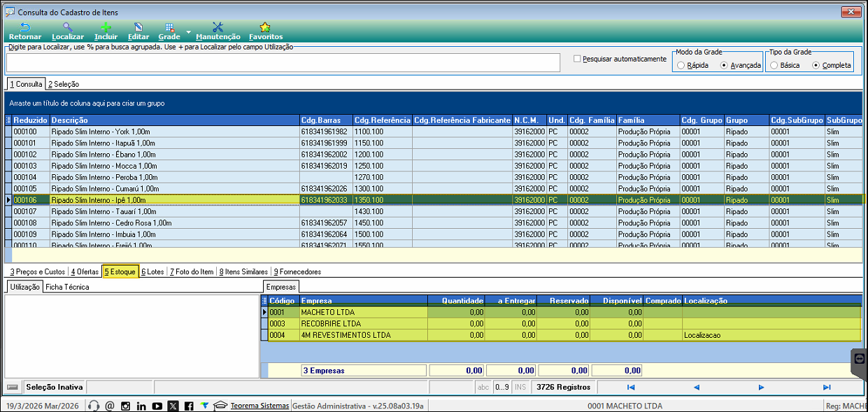Select Básica grade type
The height and width of the screenshot is (412, 868).
[774, 65]
